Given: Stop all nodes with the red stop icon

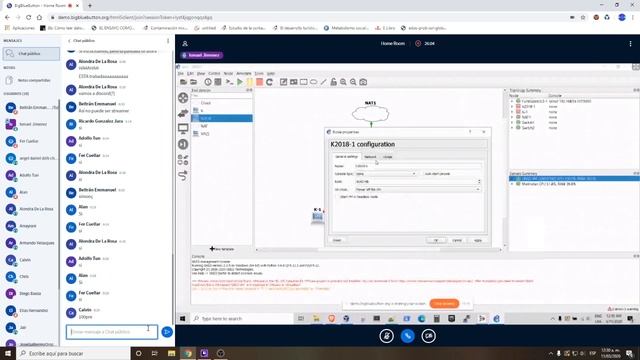Looking at the screenshot, I should pyautogui.click(x=259, y=82).
